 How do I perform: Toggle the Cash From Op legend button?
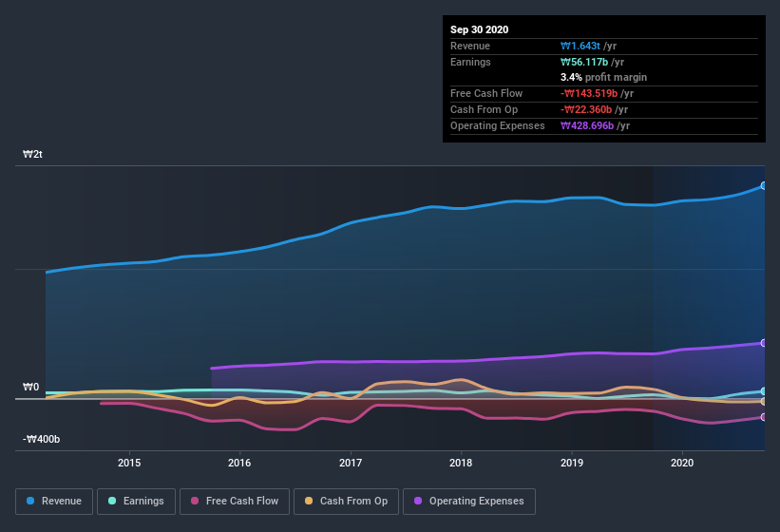[x=346, y=502]
